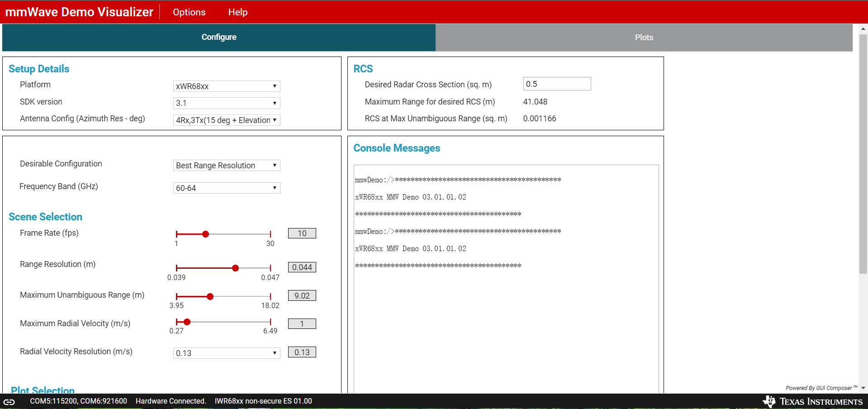Click the Hardware Connected status text
Screen dimensions: 868x409
pos(171,401)
